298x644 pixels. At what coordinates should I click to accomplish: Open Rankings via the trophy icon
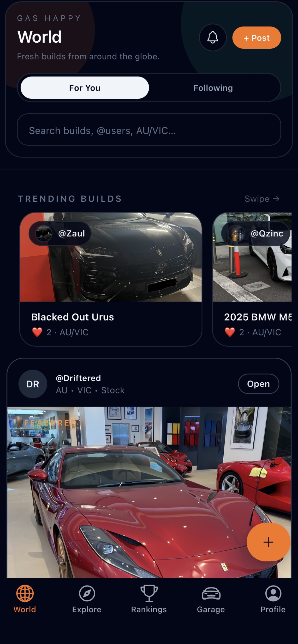pyautogui.click(x=149, y=593)
